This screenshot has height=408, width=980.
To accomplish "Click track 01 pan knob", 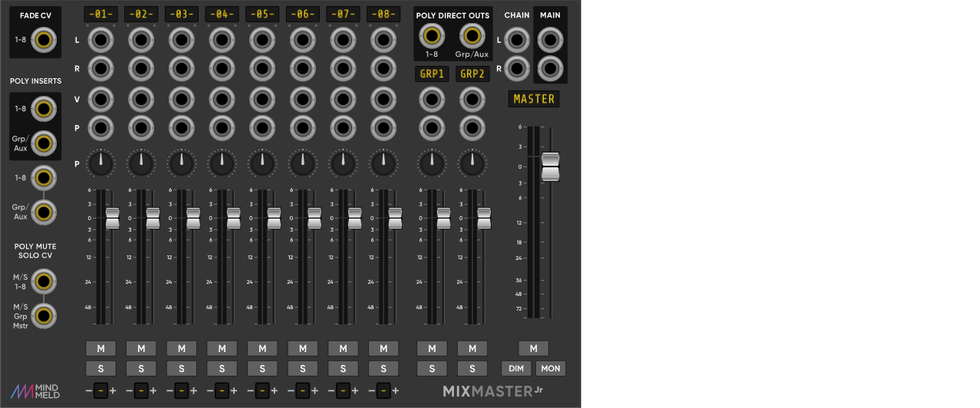I will pos(101,163).
